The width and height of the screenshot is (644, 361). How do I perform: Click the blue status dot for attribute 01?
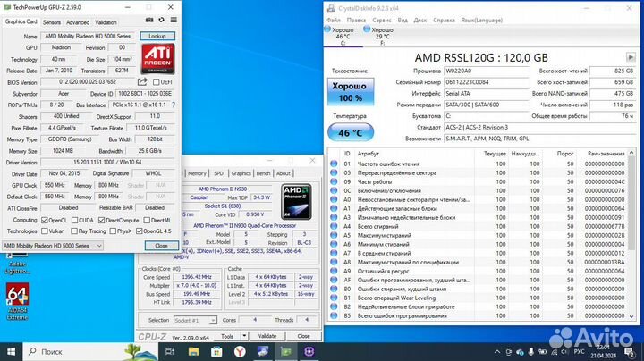tap(334, 164)
